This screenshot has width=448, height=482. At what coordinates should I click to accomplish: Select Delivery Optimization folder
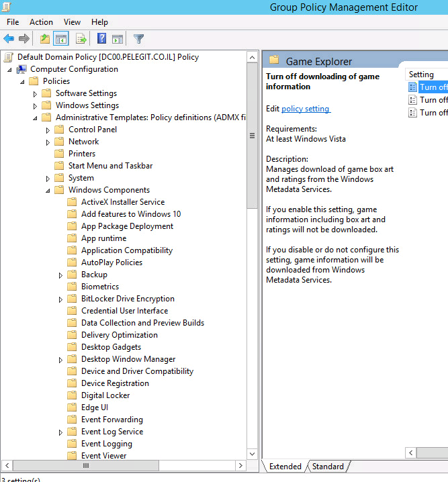tap(120, 335)
